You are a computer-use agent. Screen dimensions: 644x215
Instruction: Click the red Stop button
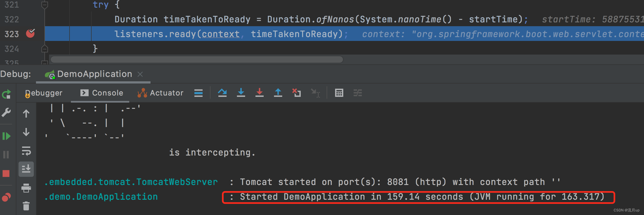(6, 174)
